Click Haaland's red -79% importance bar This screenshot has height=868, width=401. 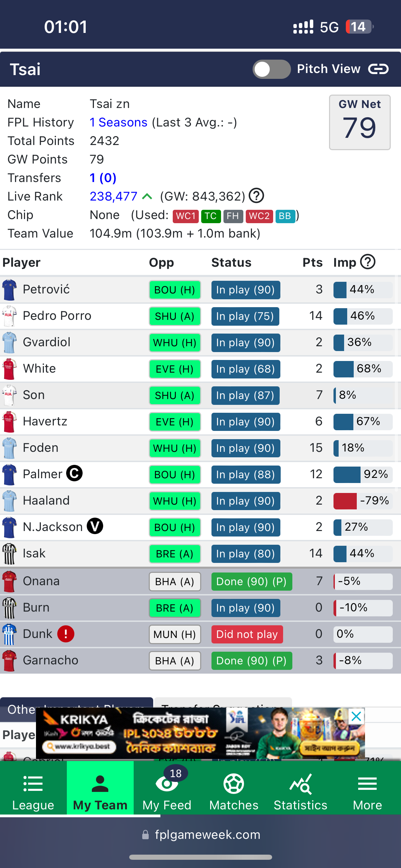tap(345, 501)
